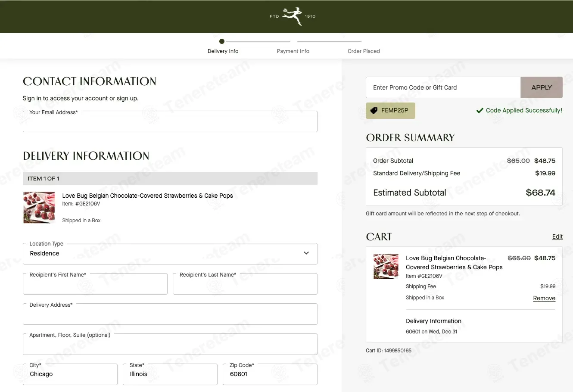
Task: Select the Payment Info step
Action: coord(293,51)
